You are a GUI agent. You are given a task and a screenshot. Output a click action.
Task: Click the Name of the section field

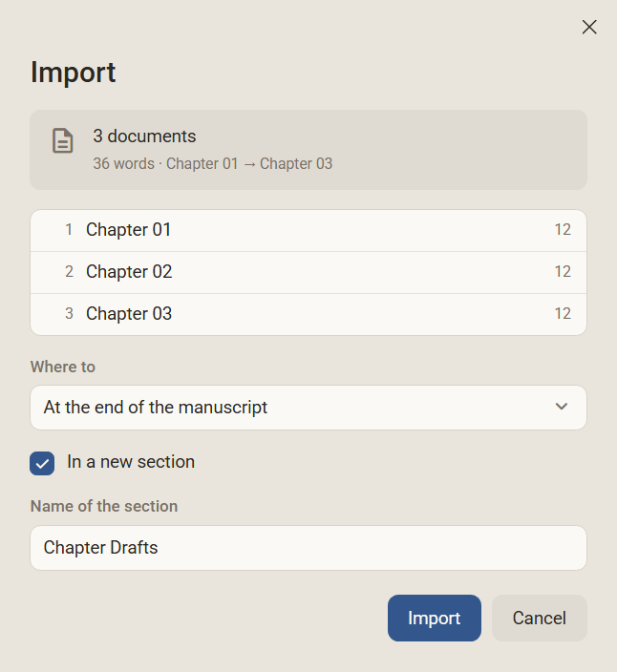[308, 548]
